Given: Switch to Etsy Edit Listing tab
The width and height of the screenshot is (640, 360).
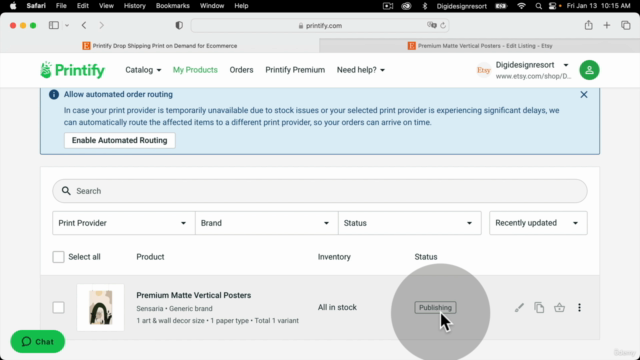Looking at the screenshot, I should (x=480, y=46).
